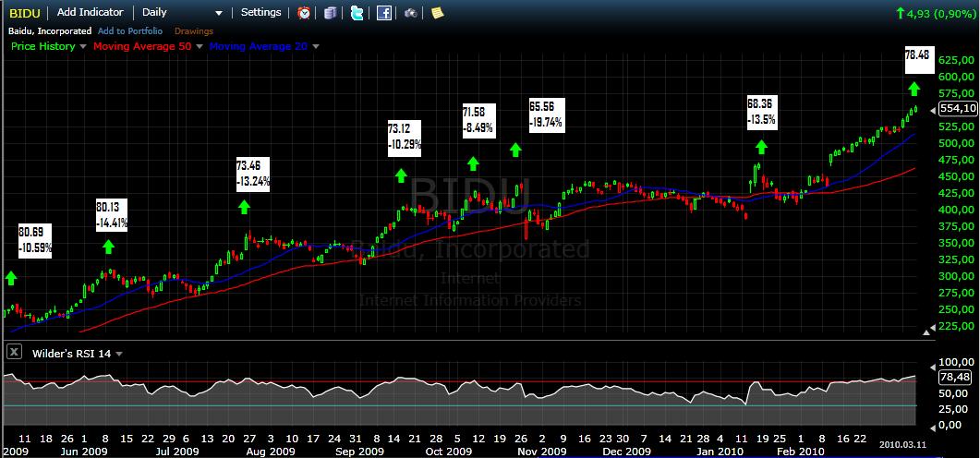Open the Drawings link

coord(194,30)
